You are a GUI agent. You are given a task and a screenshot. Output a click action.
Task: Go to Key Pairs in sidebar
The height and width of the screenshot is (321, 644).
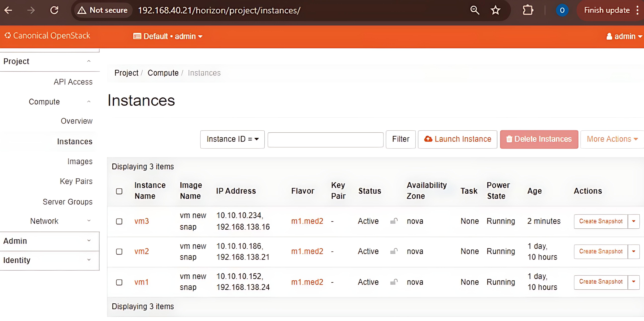76,181
